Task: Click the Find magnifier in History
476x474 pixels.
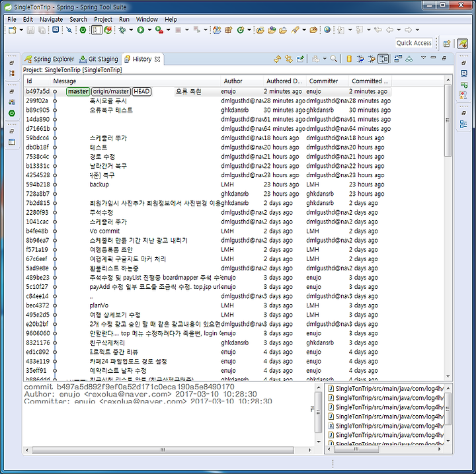Action: (334, 59)
